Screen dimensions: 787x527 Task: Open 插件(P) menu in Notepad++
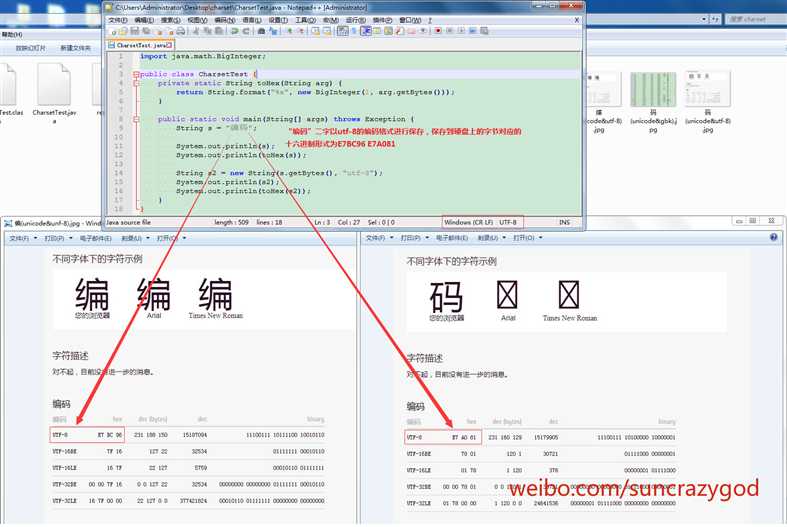[382, 20]
